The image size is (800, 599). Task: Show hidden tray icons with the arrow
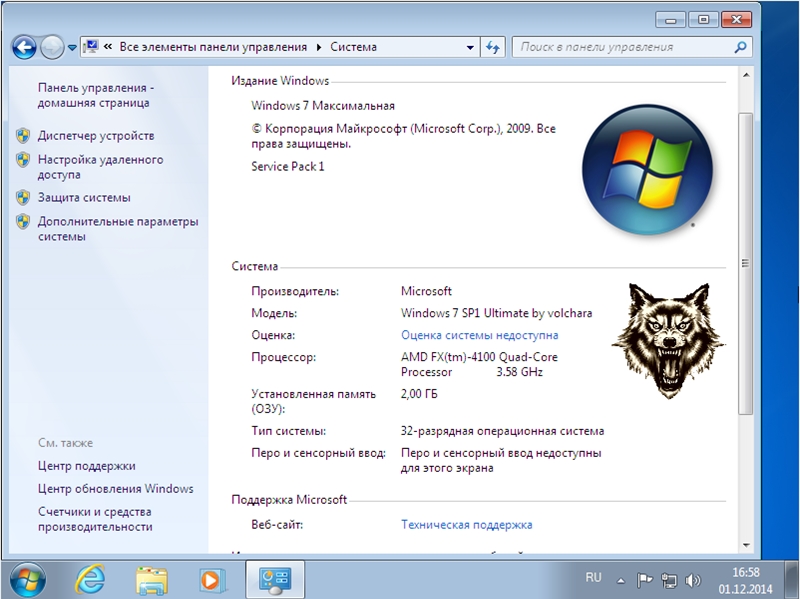tap(621, 581)
